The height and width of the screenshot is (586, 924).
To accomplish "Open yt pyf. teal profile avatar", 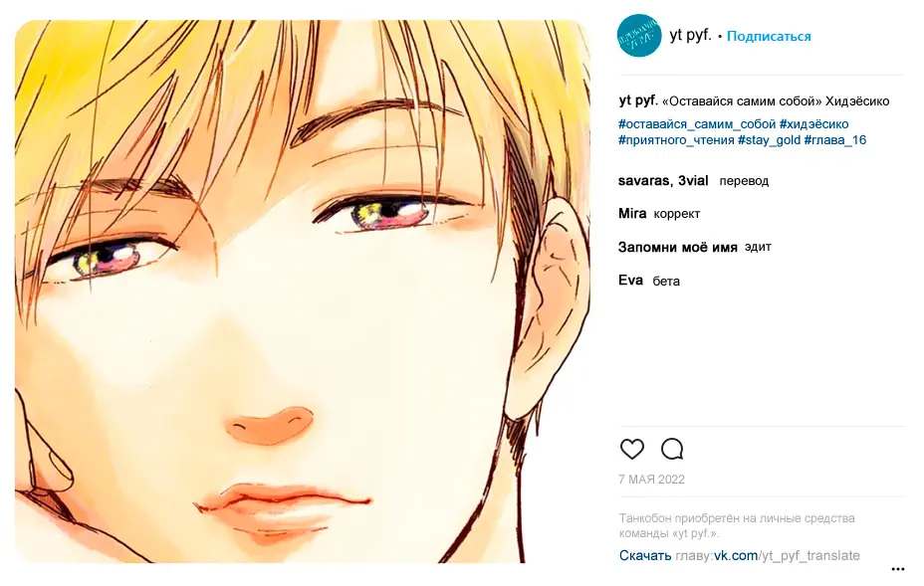I will tap(639, 36).
